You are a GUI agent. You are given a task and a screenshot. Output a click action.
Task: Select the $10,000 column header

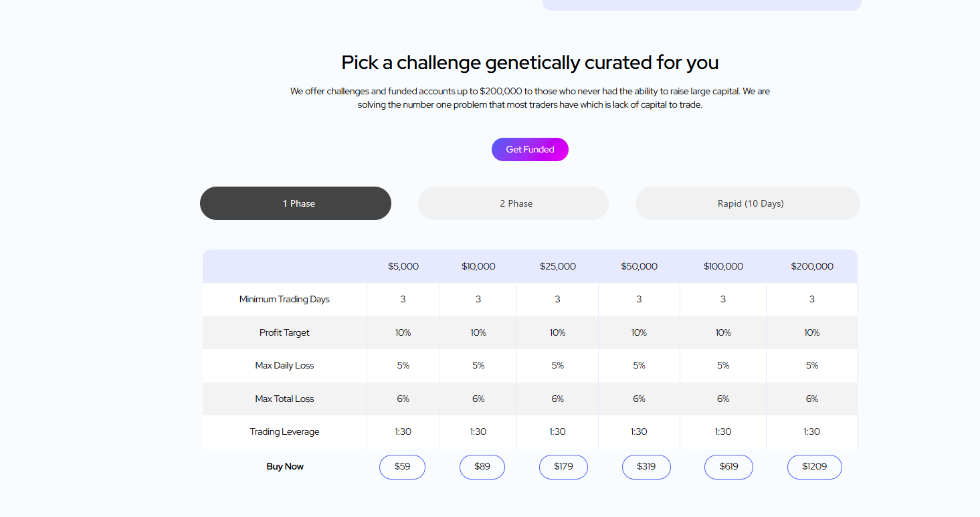coord(478,266)
